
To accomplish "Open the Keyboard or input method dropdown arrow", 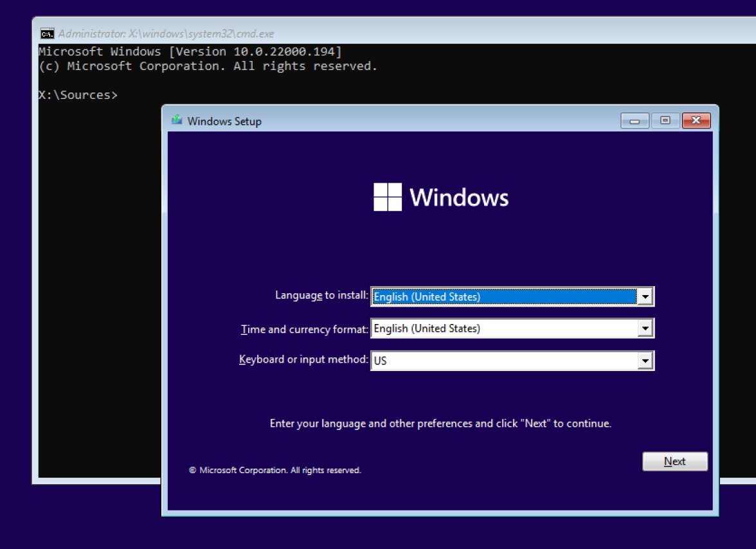I will click(645, 361).
